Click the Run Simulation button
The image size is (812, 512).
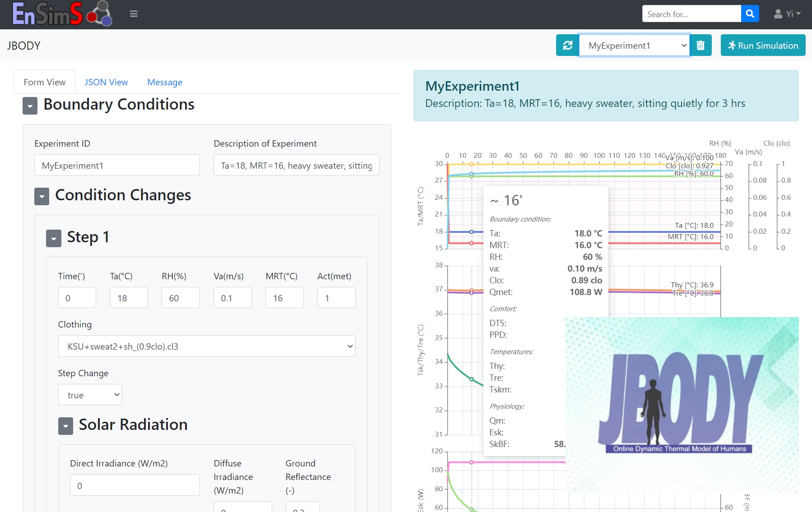coord(763,46)
